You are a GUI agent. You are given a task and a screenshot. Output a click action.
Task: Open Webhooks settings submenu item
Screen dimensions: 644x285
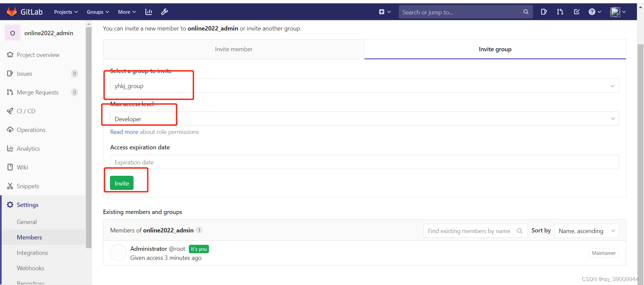31,268
